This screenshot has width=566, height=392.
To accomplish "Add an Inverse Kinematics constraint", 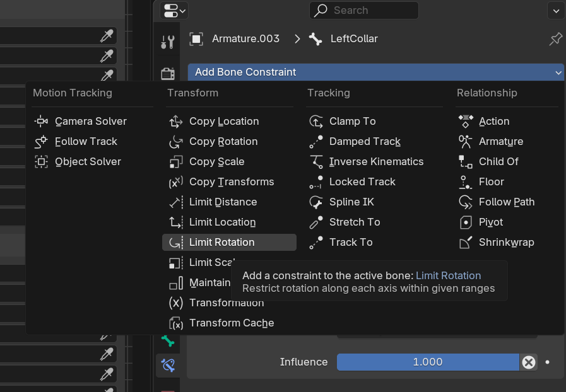I will [374, 161].
